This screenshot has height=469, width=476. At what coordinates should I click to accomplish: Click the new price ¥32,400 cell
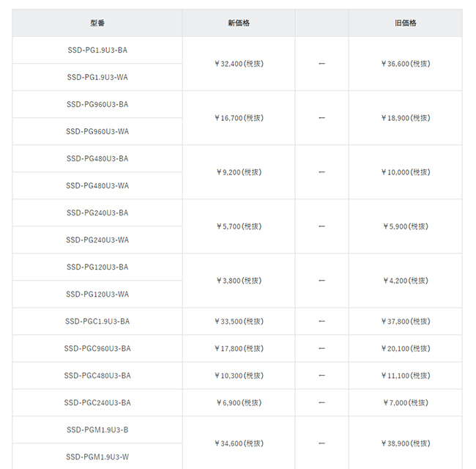pos(239,64)
